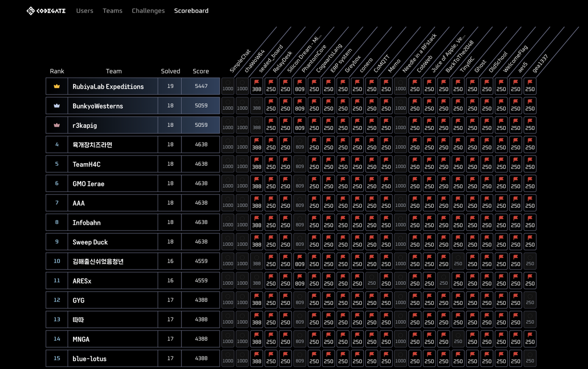Click blue-lotus' Ghost flag cell

(472, 358)
